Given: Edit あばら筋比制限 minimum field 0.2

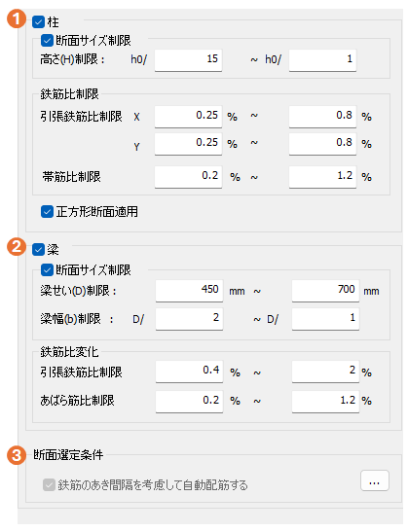Looking at the screenshot, I should (x=189, y=402).
